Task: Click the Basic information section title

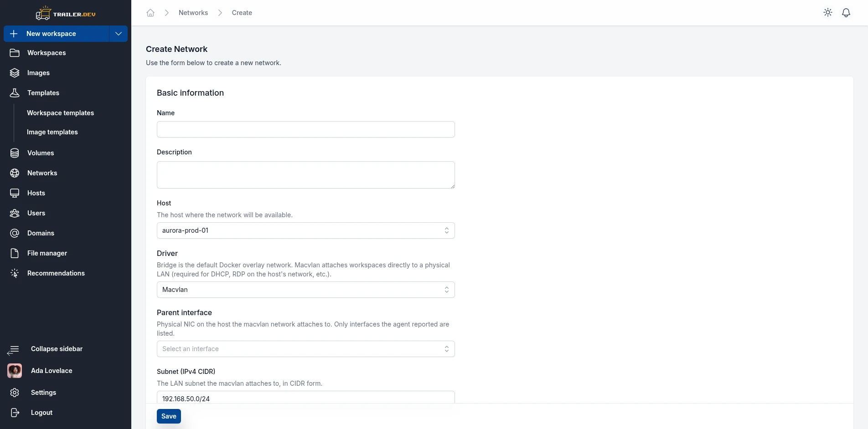Action: (190, 93)
